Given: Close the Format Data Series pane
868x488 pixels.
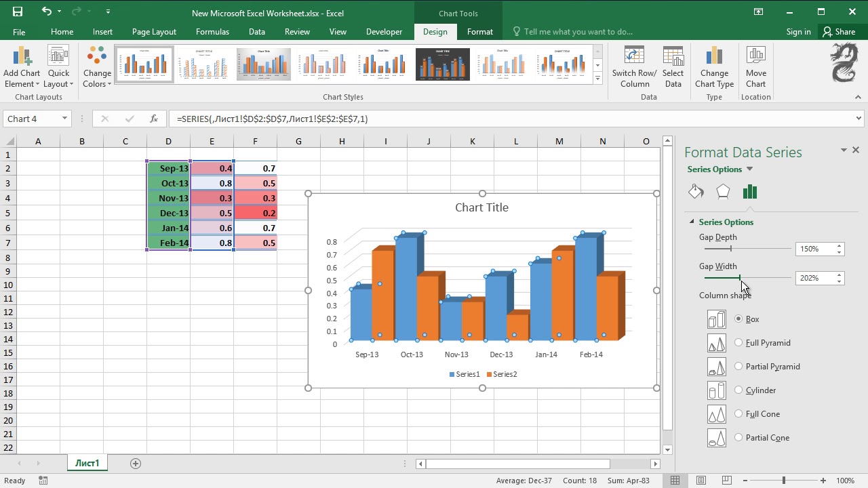Looking at the screenshot, I should click(x=856, y=150).
